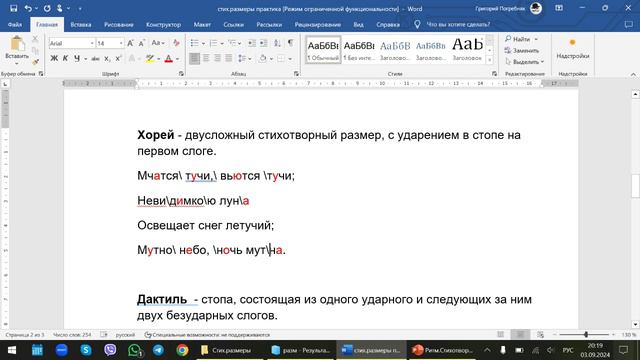This screenshot has width=640, height=360.
Task: Click the Redo icon
Action: coord(47,8)
